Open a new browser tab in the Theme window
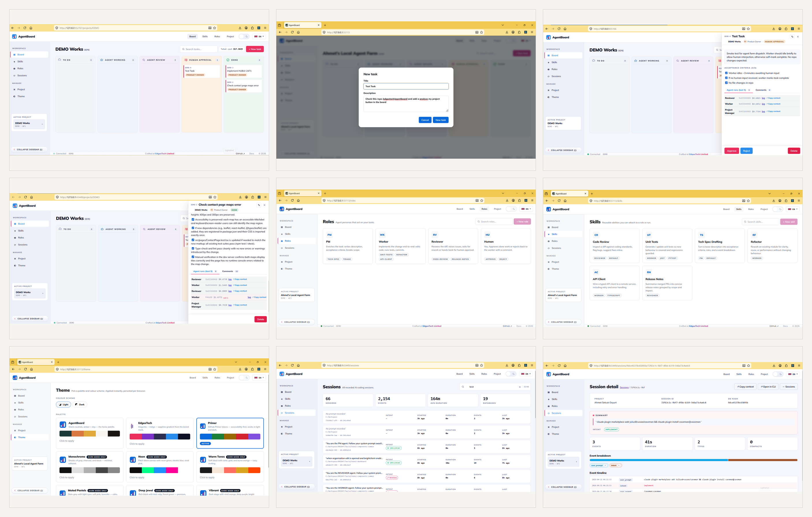The width and height of the screenshot is (812, 517). pyautogui.click(x=58, y=362)
